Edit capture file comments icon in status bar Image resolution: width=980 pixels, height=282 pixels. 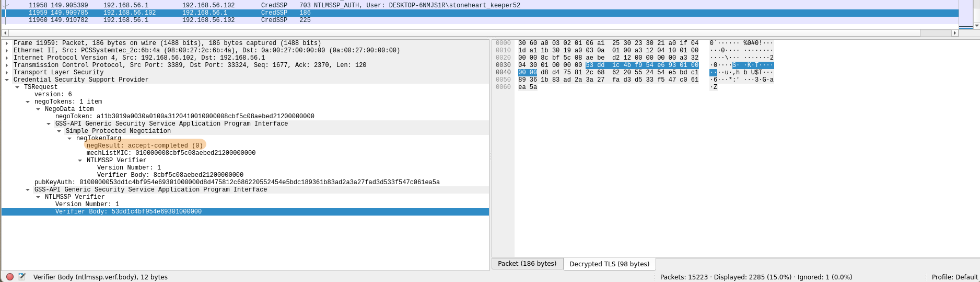pyautogui.click(x=22, y=277)
